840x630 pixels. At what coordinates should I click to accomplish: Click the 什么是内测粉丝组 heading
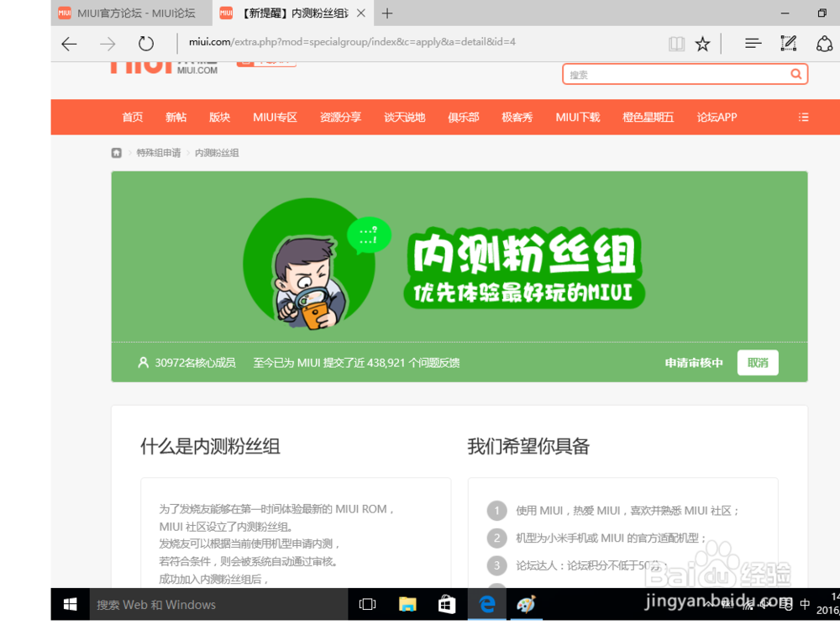[x=210, y=446]
